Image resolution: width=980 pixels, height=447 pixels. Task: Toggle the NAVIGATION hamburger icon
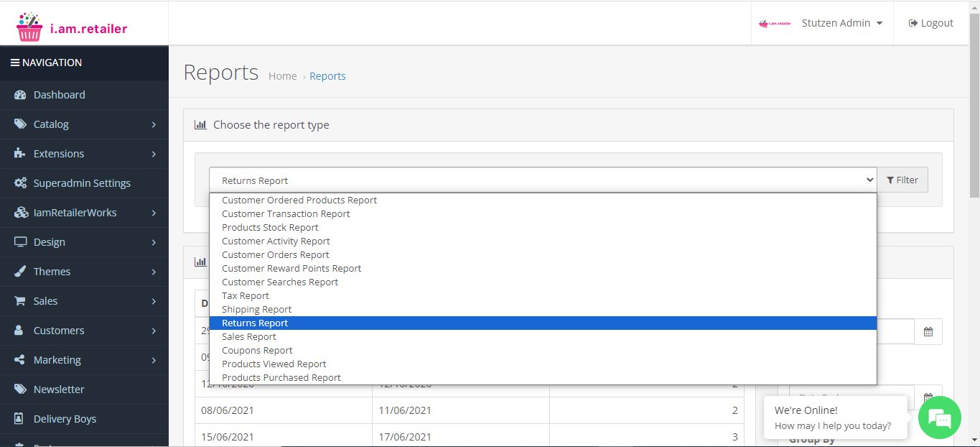coord(14,63)
